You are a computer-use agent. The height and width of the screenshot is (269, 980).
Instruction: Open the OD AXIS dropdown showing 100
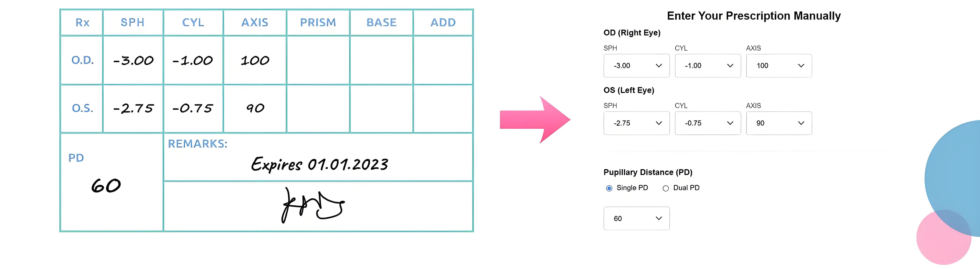pos(779,65)
